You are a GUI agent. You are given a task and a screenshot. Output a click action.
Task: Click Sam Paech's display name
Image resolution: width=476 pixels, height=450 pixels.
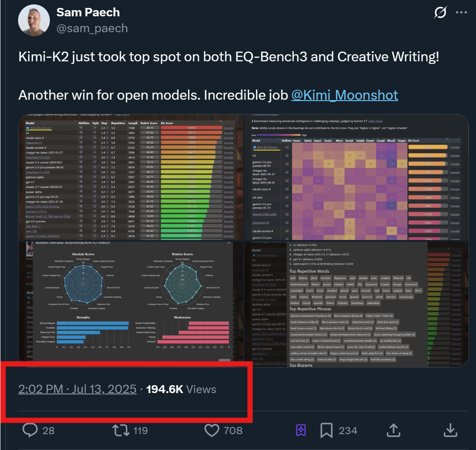(88, 12)
